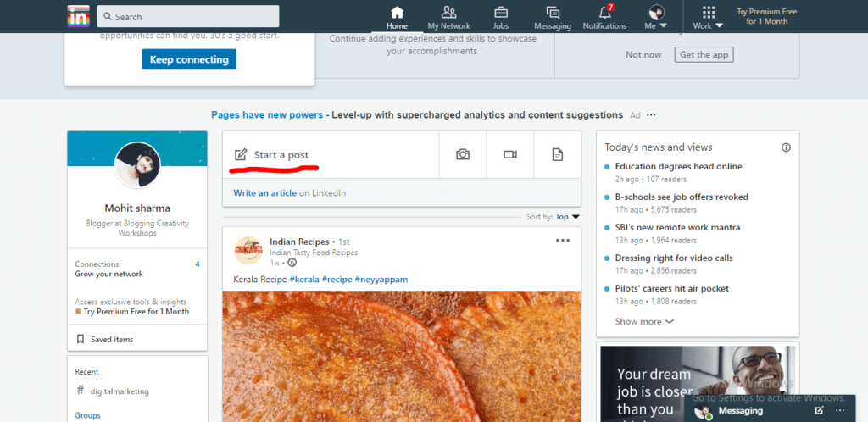Add a photo using camera icon
Image resolution: width=868 pixels, height=422 pixels.
463,155
